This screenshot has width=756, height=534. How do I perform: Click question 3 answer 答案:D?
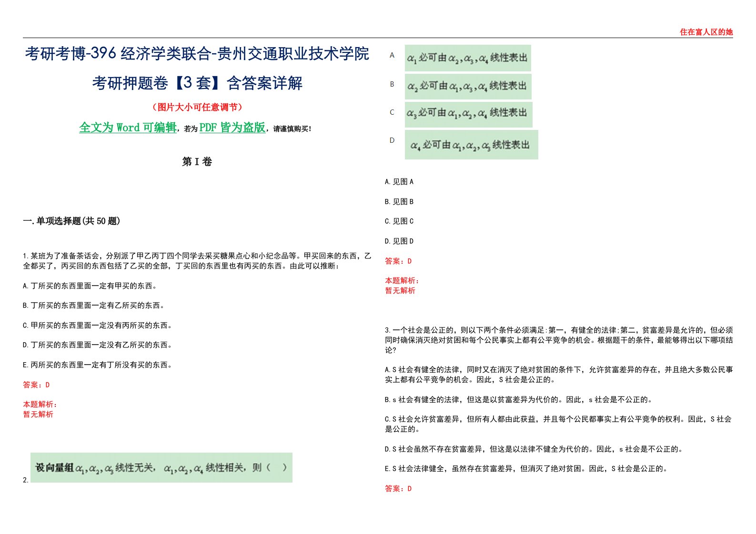pos(398,488)
